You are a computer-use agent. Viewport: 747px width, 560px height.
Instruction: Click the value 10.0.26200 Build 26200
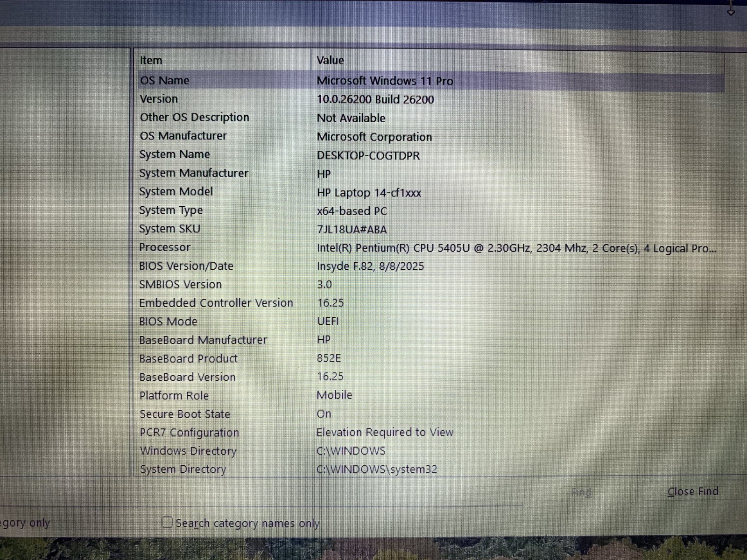pos(375,99)
